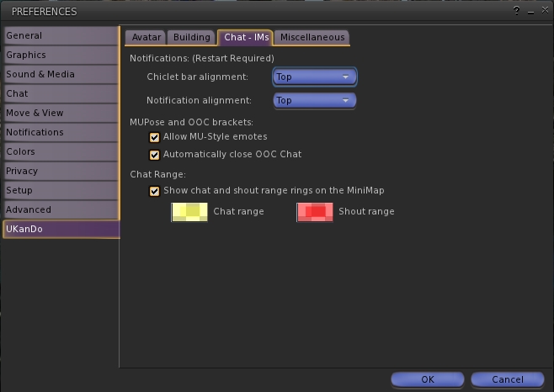This screenshot has width=554, height=392.
Task: Uncheck show chat range rings on MiniMap
Action: (x=154, y=191)
